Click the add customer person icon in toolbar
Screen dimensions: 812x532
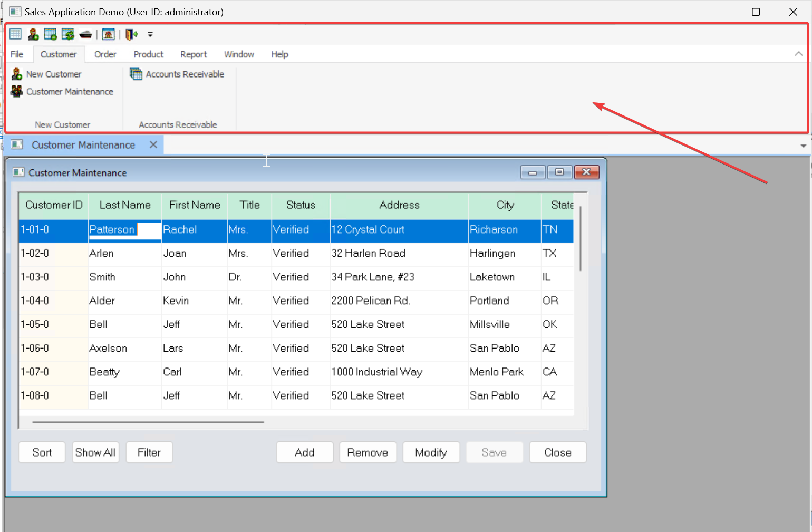tap(33, 34)
